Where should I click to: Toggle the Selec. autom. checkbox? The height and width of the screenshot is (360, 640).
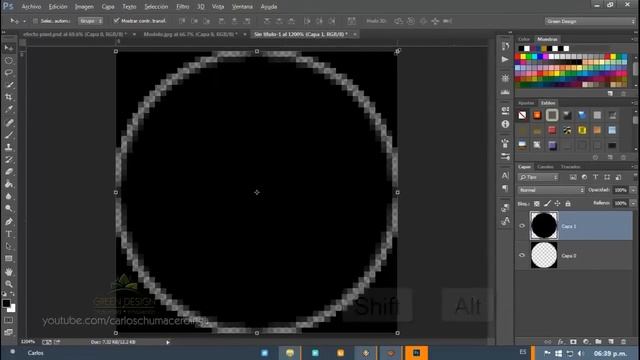pyautogui.click(x=35, y=21)
